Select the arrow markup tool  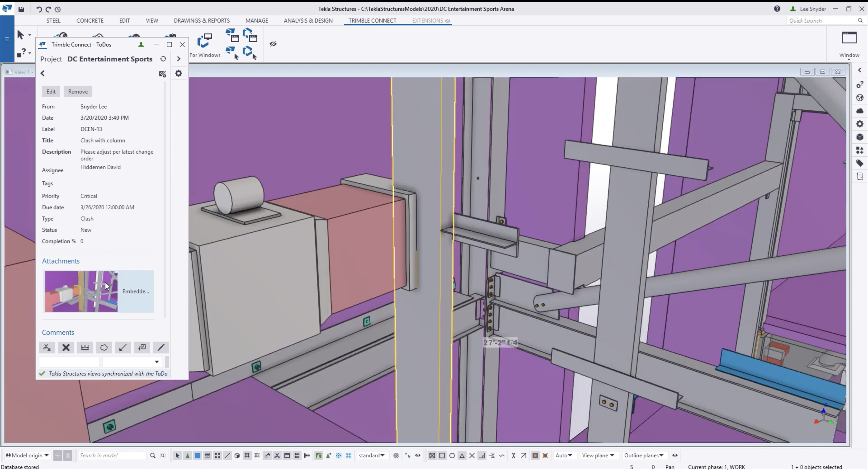123,347
